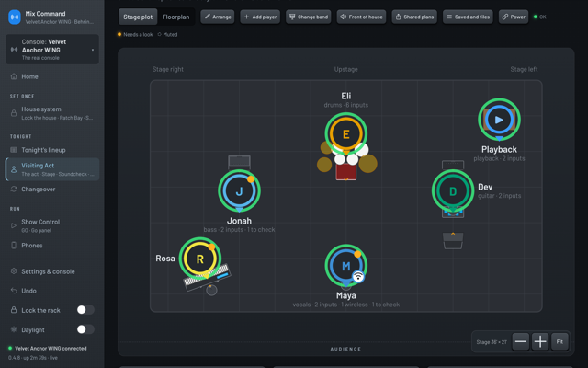The height and width of the screenshot is (368, 588).
Task: Click the bass amp behind Jonah
Action: point(239,162)
